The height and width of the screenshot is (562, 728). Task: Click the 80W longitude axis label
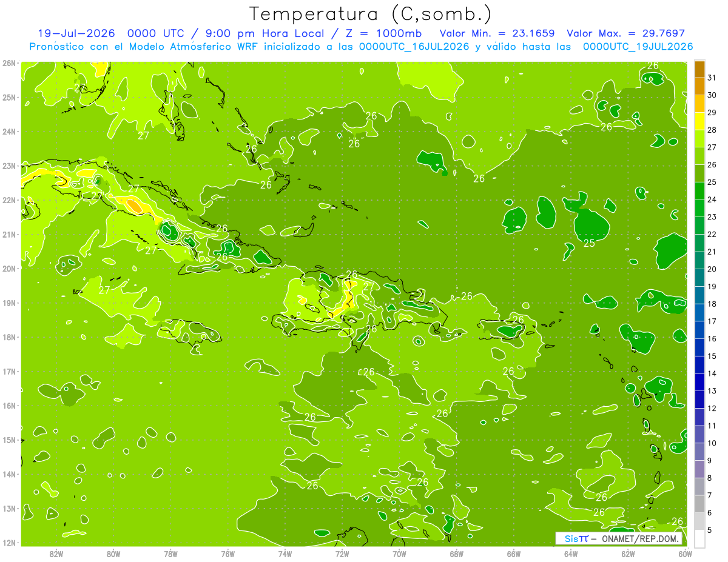[x=113, y=554]
